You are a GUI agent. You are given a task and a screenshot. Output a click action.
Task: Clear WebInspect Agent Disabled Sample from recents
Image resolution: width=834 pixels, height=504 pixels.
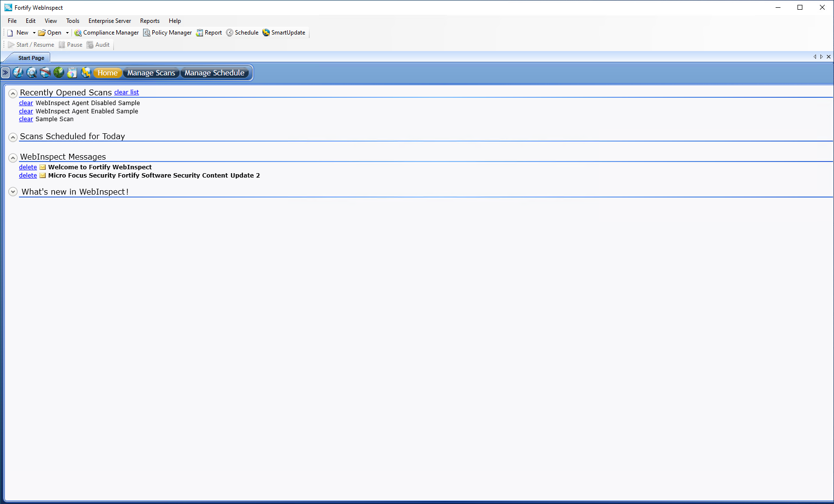click(26, 103)
